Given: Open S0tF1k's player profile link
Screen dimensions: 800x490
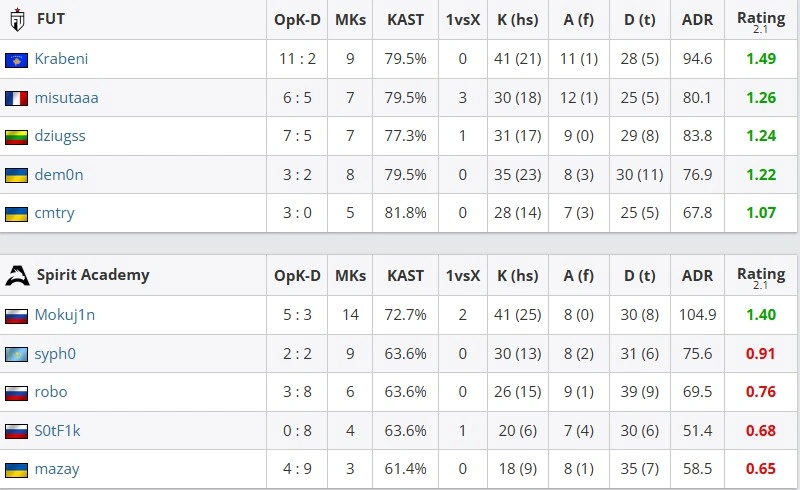Looking at the screenshot, I should coord(58,431).
